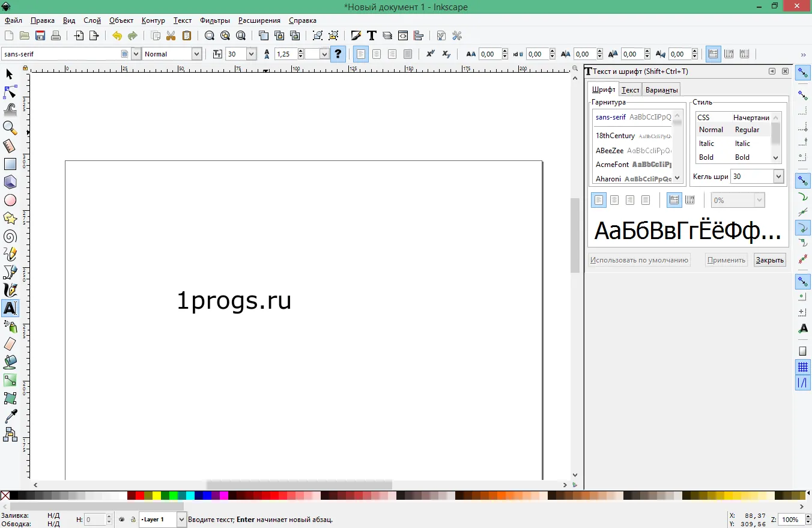Toggle subscript in text toolbar

[x=446, y=54]
